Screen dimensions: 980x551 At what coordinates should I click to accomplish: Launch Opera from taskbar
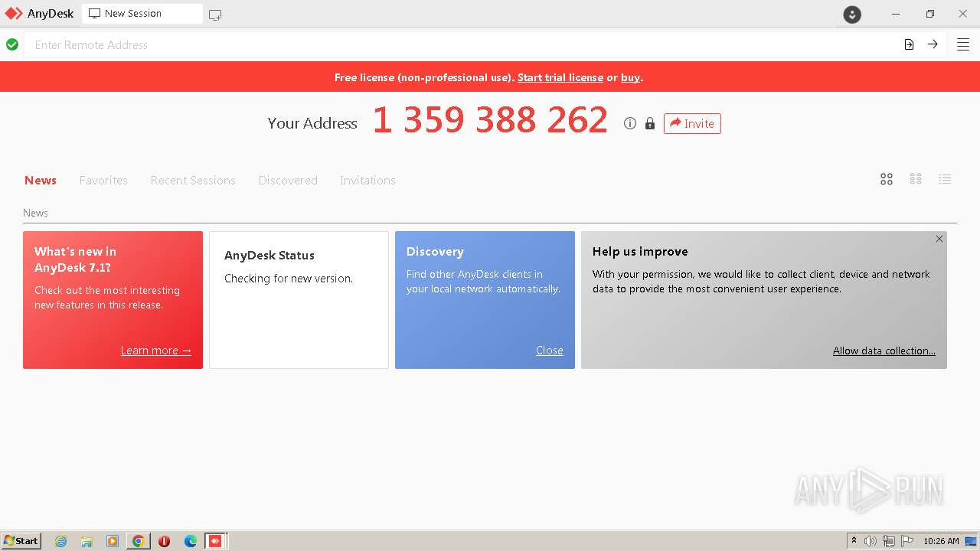(164, 541)
